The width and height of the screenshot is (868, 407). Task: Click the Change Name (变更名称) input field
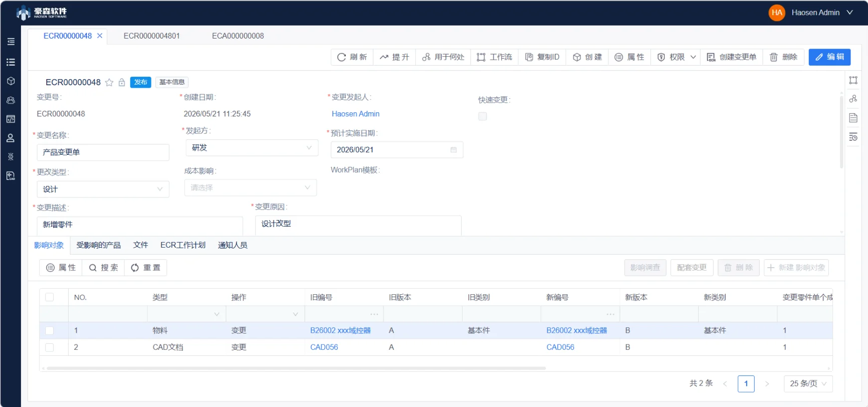(103, 152)
